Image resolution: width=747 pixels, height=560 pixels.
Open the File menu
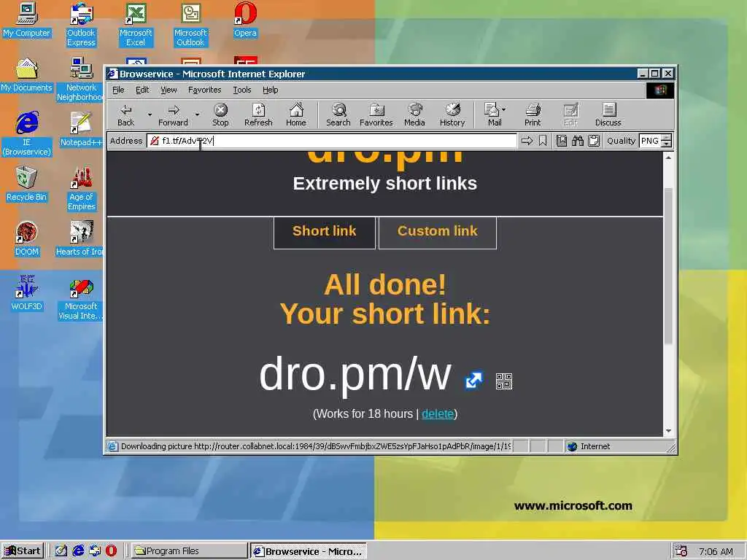coord(118,90)
